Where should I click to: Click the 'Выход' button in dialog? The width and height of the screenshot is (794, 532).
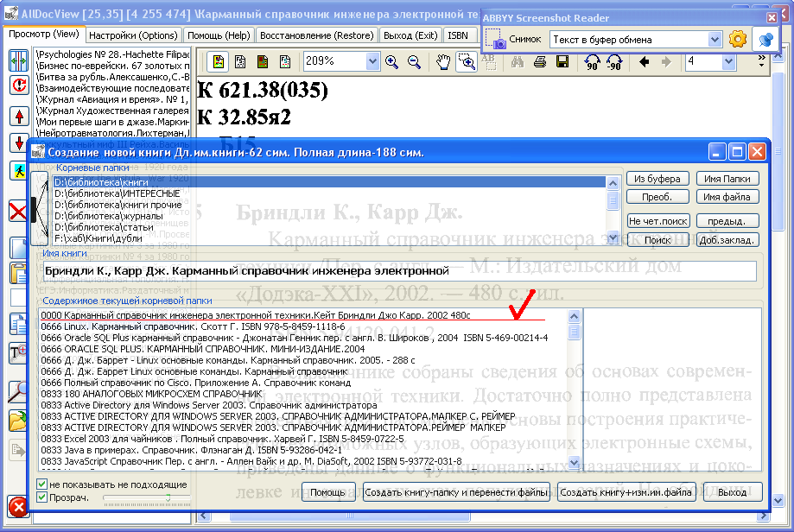click(732, 492)
